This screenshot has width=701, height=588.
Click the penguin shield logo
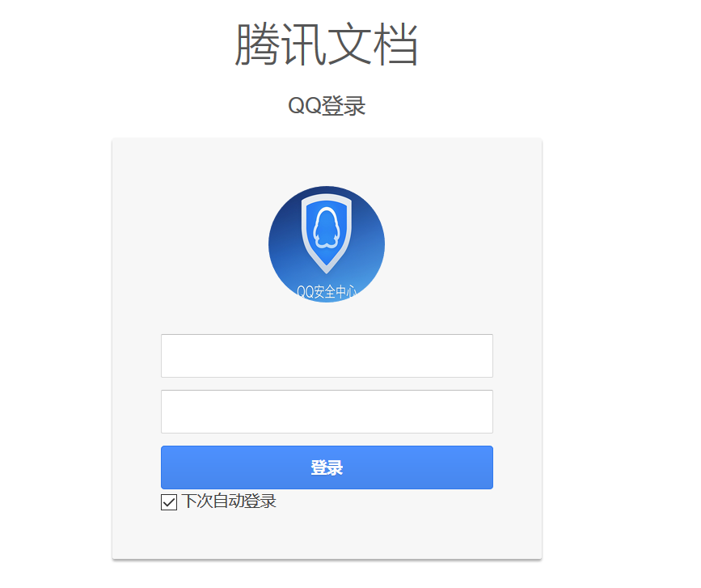pos(327,234)
